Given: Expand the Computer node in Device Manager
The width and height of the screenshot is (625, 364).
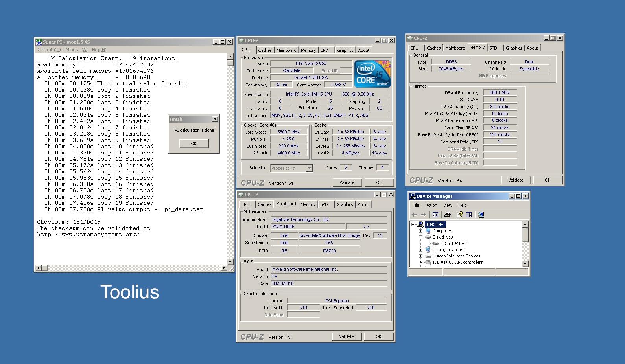Looking at the screenshot, I should 420,231.
